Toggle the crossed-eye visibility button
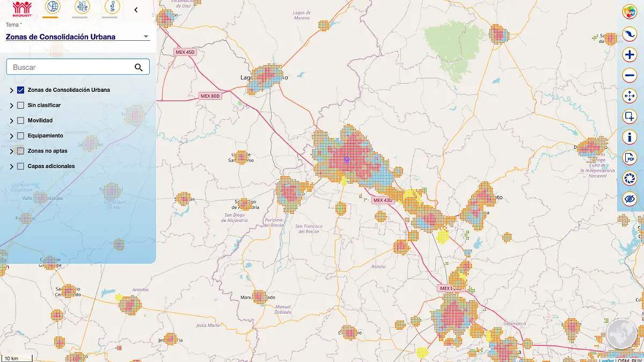The width and height of the screenshot is (644, 362). 630,199
